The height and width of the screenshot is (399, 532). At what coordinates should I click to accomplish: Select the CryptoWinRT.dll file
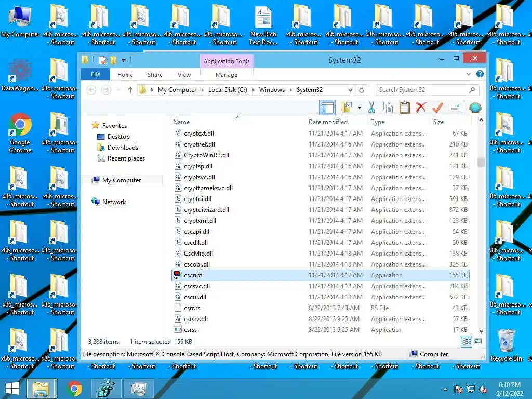(206, 155)
